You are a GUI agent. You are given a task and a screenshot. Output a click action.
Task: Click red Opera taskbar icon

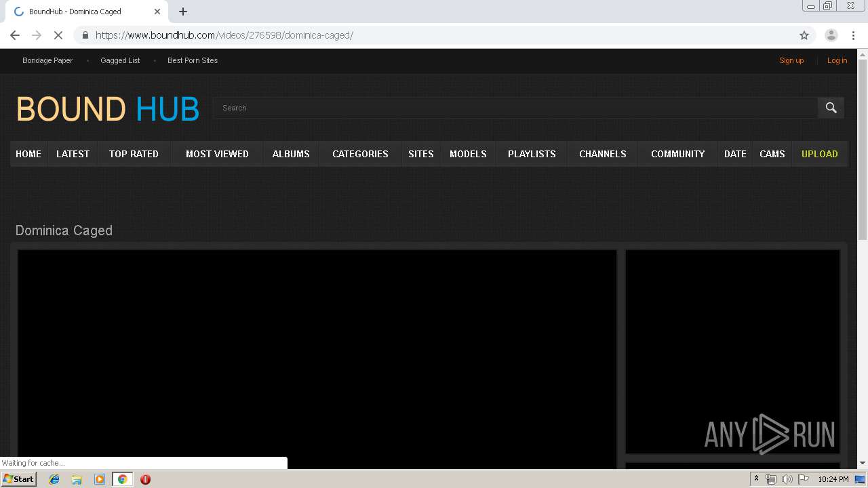(145, 479)
